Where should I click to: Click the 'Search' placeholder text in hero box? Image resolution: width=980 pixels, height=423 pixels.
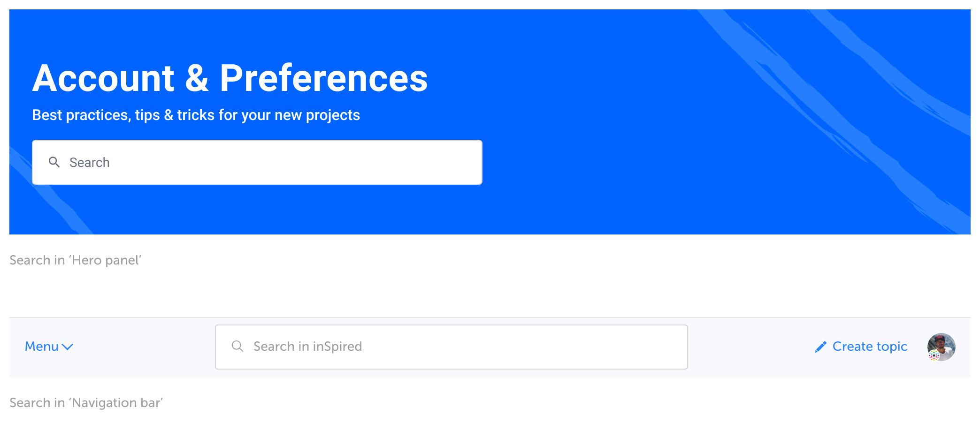[x=89, y=163]
